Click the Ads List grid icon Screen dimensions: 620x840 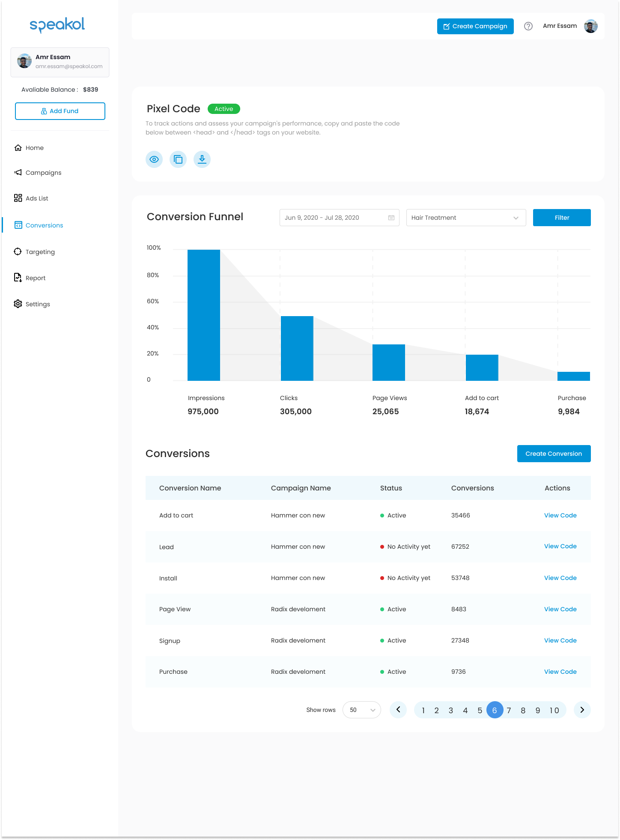point(18,198)
